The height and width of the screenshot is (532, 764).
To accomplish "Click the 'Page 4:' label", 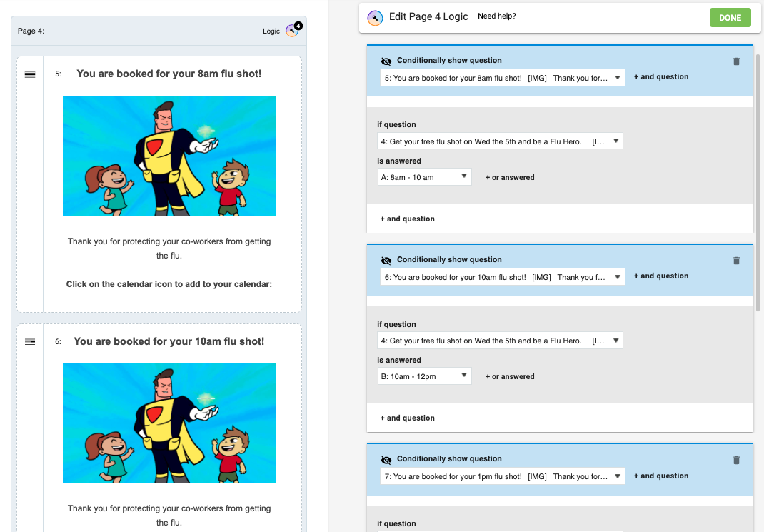I will pos(31,31).
